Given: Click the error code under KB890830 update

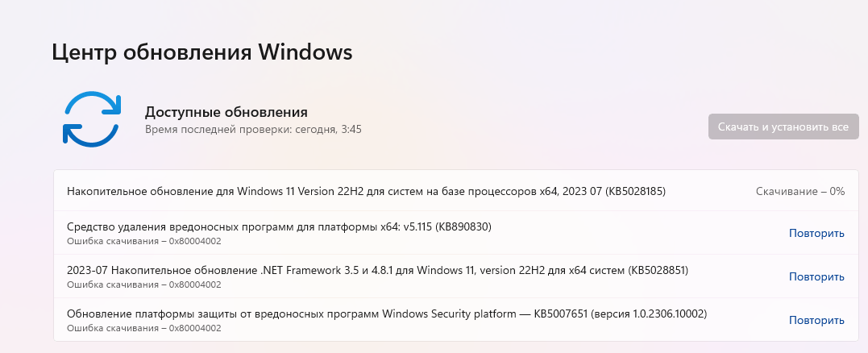Looking at the screenshot, I should click(x=195, y=241).
